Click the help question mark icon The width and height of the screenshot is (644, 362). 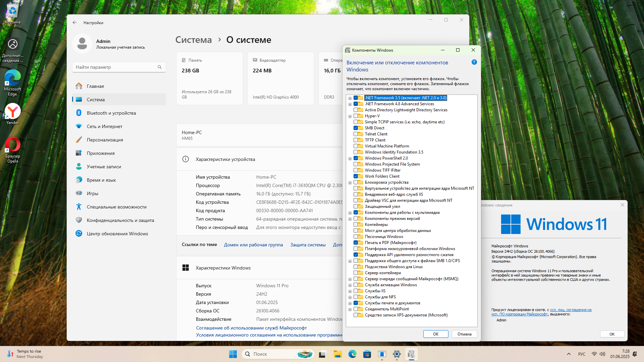[x=474, y=62]
